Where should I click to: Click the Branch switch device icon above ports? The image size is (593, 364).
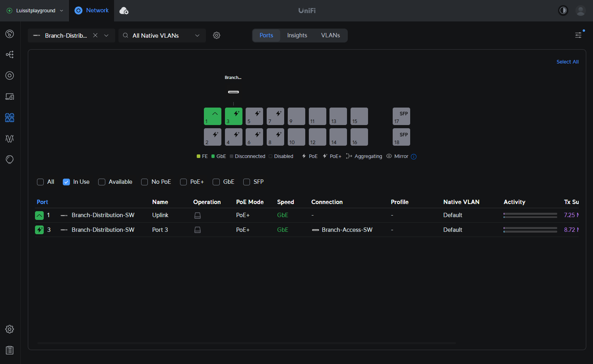233,92
